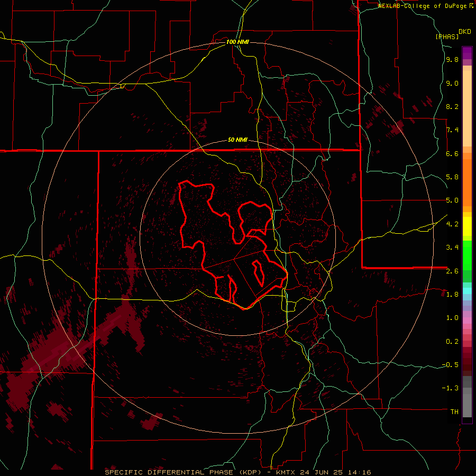
Task: Click the cyan band of the color scale
Action: (x=467, y=290)
